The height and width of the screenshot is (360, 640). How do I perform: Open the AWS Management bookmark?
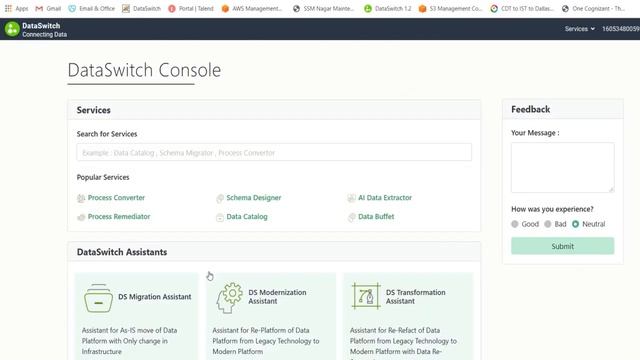[252, 8]
